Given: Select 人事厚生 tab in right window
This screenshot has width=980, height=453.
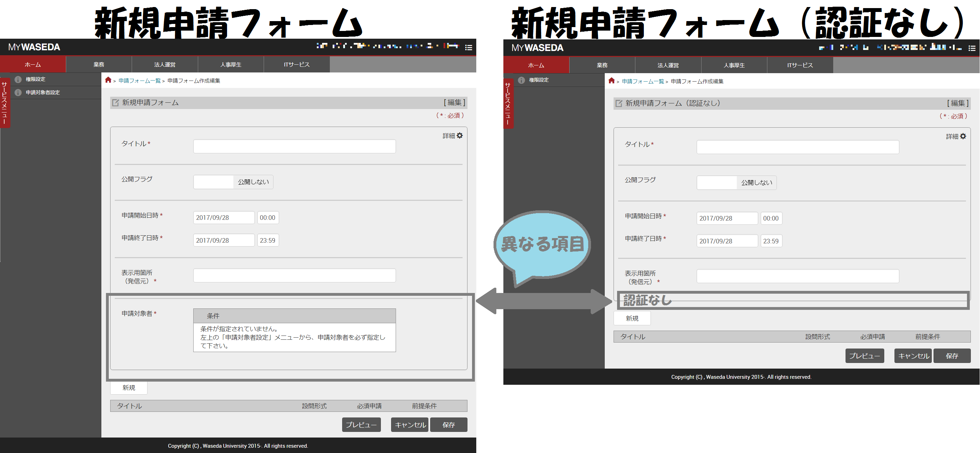Looking at the screenshot, I should click(734, 65).
